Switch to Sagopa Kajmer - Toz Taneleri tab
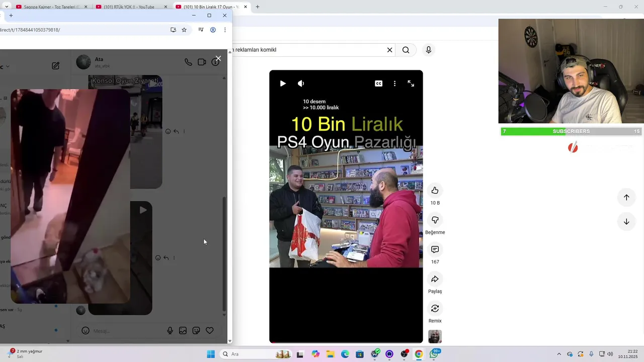This screenshot has width=644, height=362. pyautogui.click(x=50, y=7)
